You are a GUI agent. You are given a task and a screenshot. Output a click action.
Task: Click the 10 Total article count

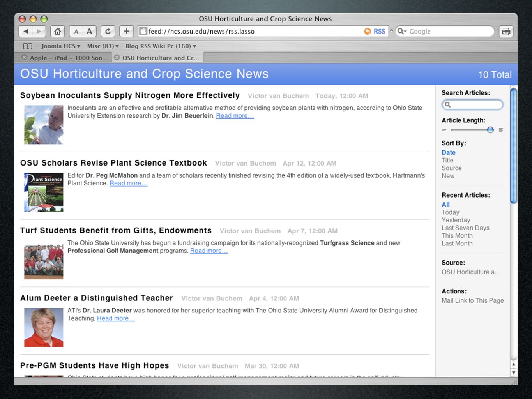click(x=495, y=74)
